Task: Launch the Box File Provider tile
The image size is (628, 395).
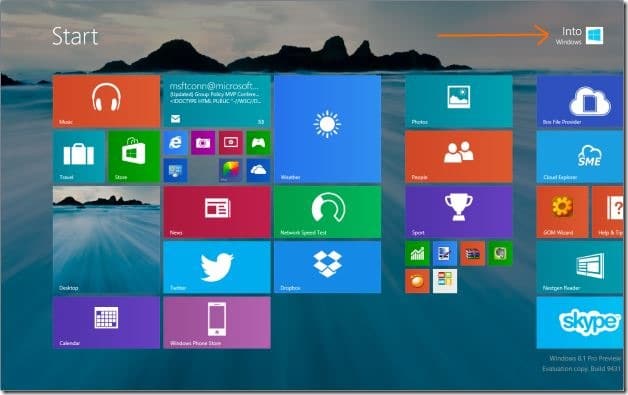Action: coord(580,101)
